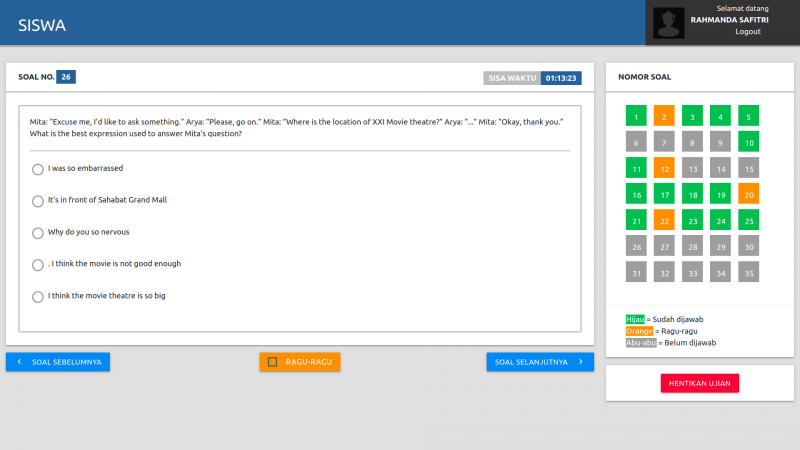Navigate to question number 16
Image resolution: width=800 pixels, height=450 pixels.
(636, 194)
